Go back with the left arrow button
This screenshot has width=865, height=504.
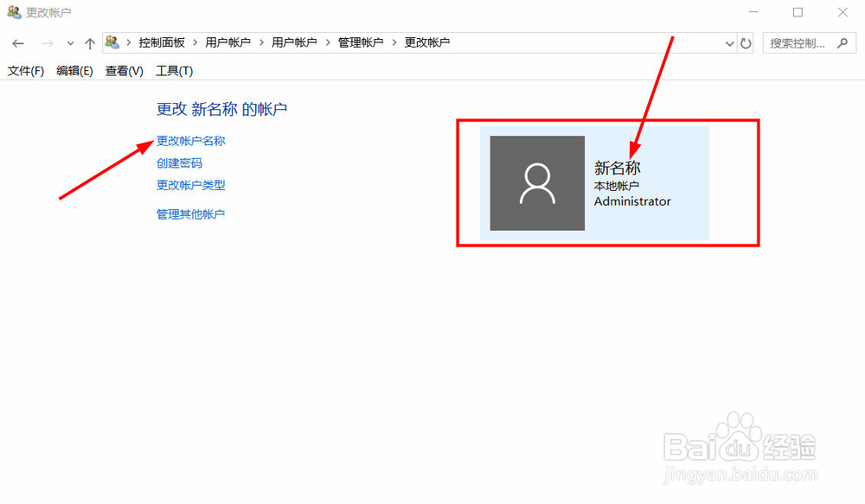pyautogui.click(x=18, y=43)
